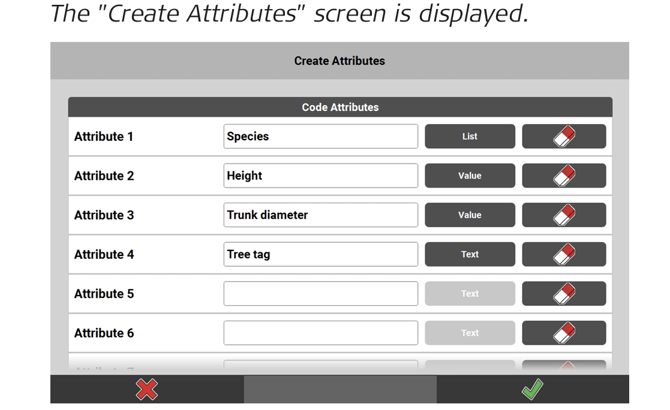This screenshot has height=410, width=670.
Task: Focus the empty Attribute 5 name field
Action: pyautogui.click(x=320, y=294)
